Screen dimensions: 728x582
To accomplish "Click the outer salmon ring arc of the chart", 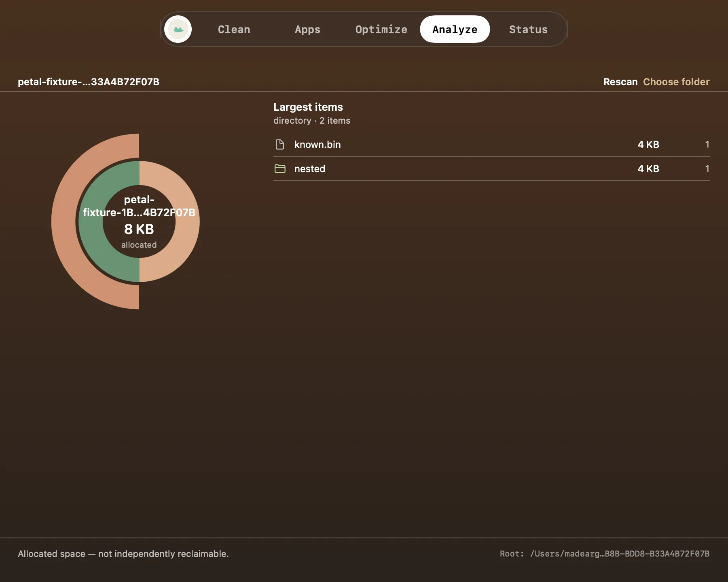I will [64, 221].
